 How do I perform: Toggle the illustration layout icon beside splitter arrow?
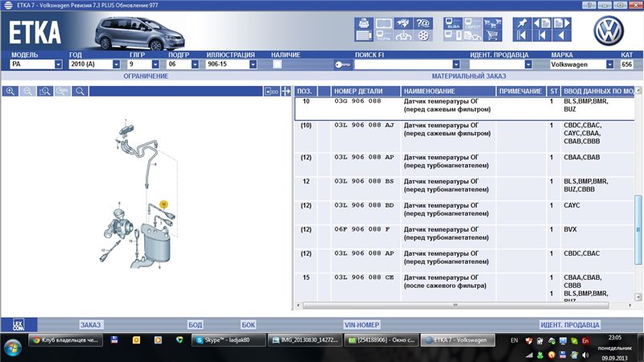[271, 91]
